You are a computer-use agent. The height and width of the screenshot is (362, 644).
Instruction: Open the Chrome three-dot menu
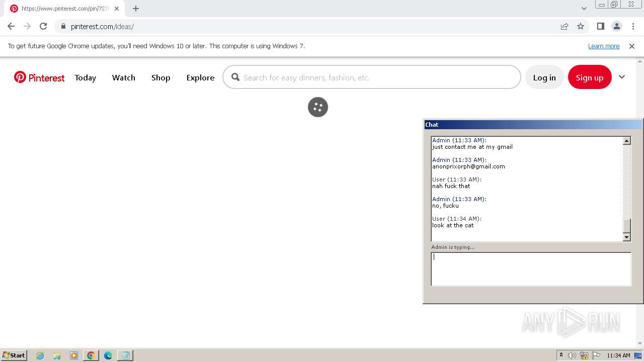633,26
